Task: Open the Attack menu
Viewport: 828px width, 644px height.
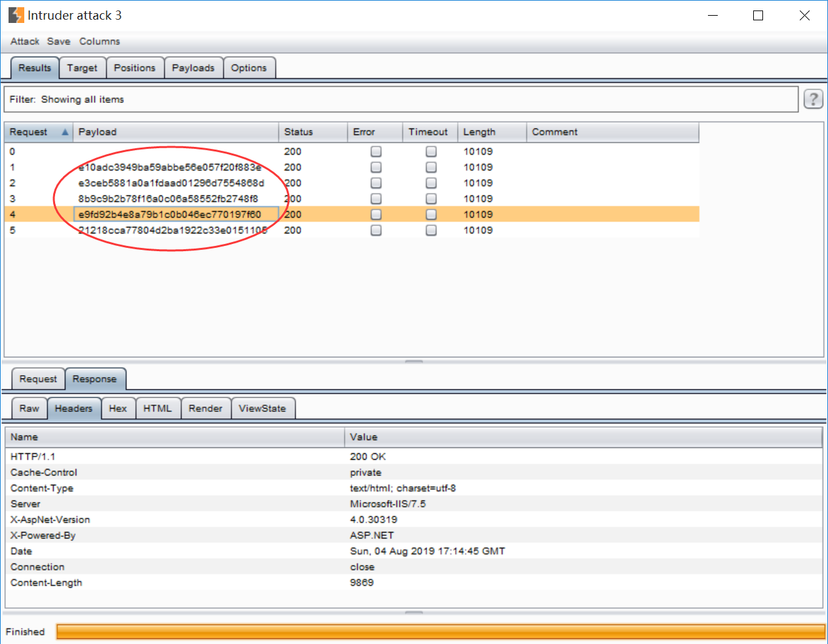Action: click(25, 41)
